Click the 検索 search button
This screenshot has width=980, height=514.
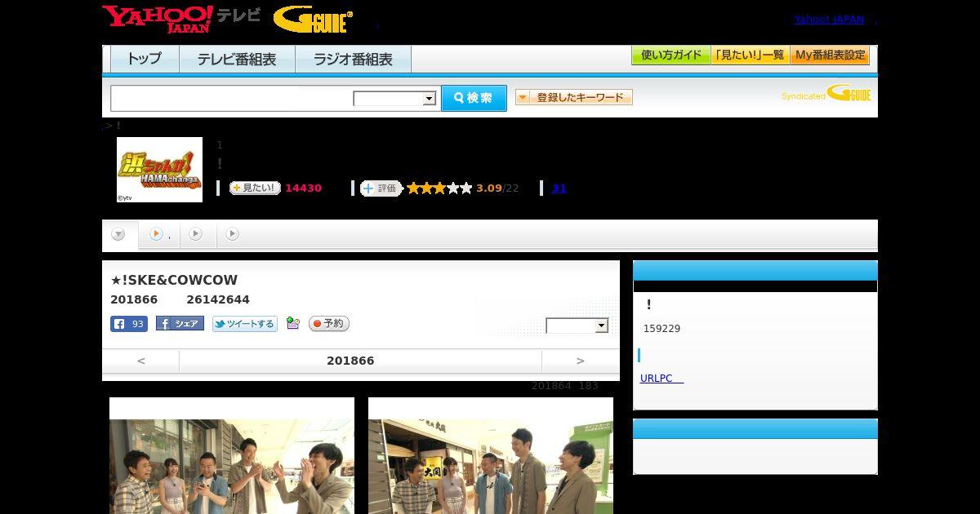click(x=474, y=98)
